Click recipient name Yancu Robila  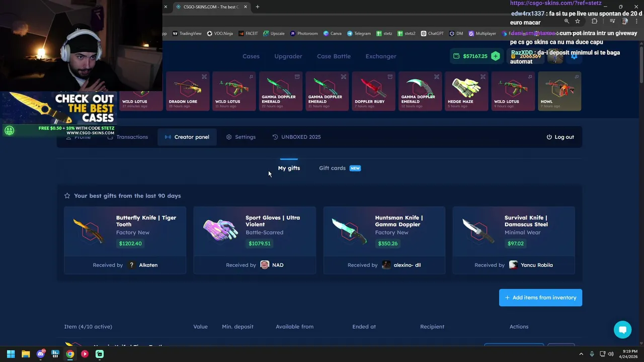(537, 265)
